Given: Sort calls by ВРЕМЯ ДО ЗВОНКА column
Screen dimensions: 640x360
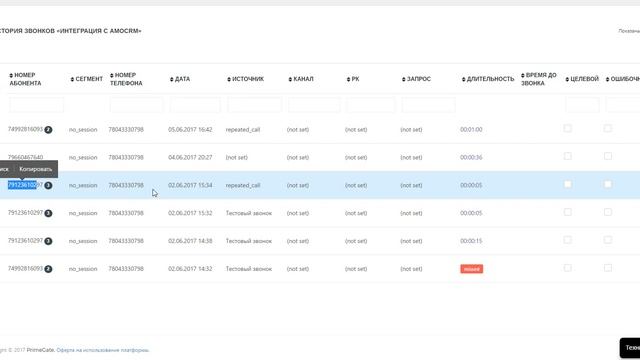Looking at the screenshot, I should [539, 79].
